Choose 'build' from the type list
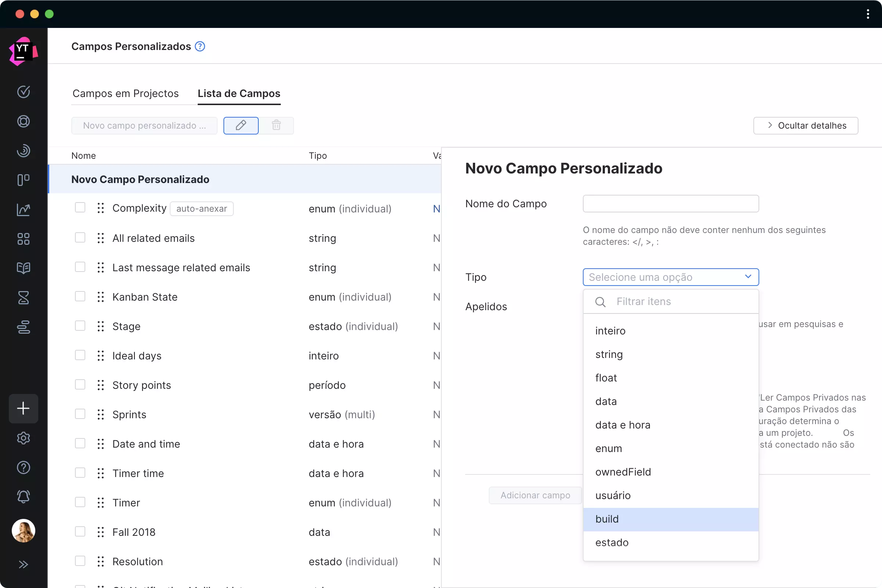Screen dimensions: 882x588 click(607, 519)
